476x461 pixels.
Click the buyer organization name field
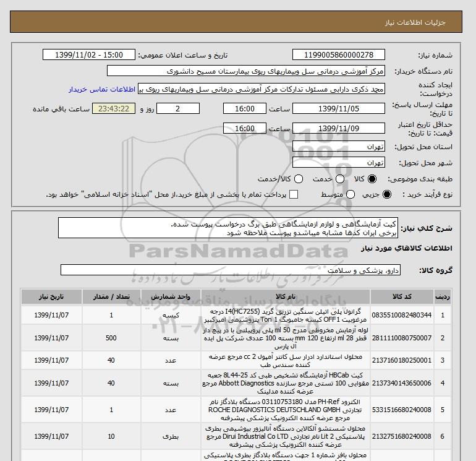click(x=246, y=71)
